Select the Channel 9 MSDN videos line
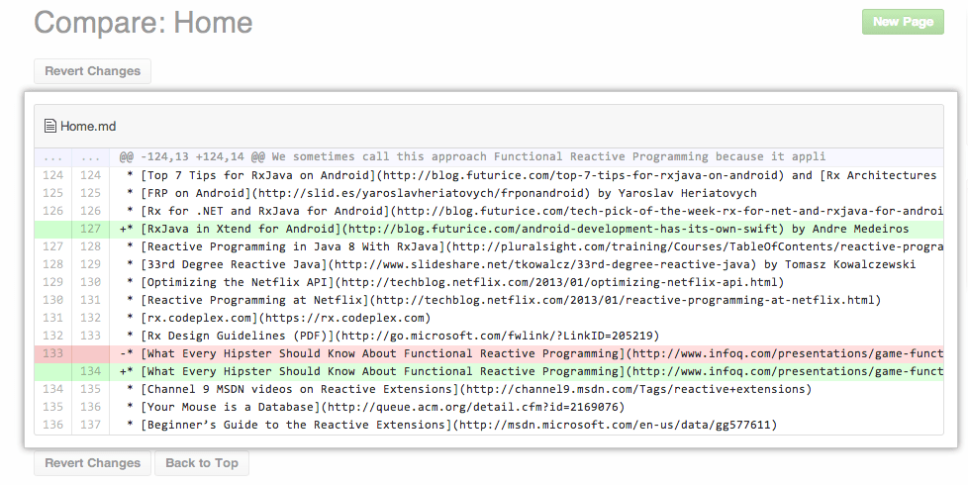 pos(489,389)
